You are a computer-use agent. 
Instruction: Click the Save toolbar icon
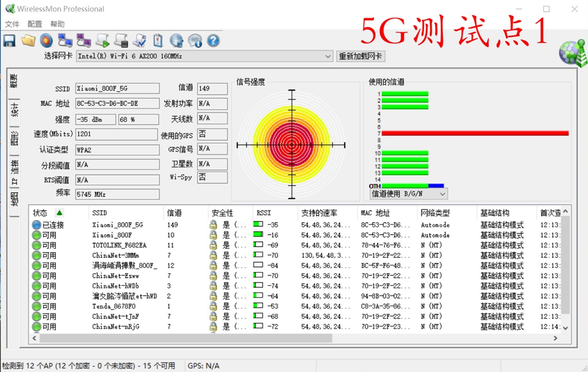tap(10, 40)
